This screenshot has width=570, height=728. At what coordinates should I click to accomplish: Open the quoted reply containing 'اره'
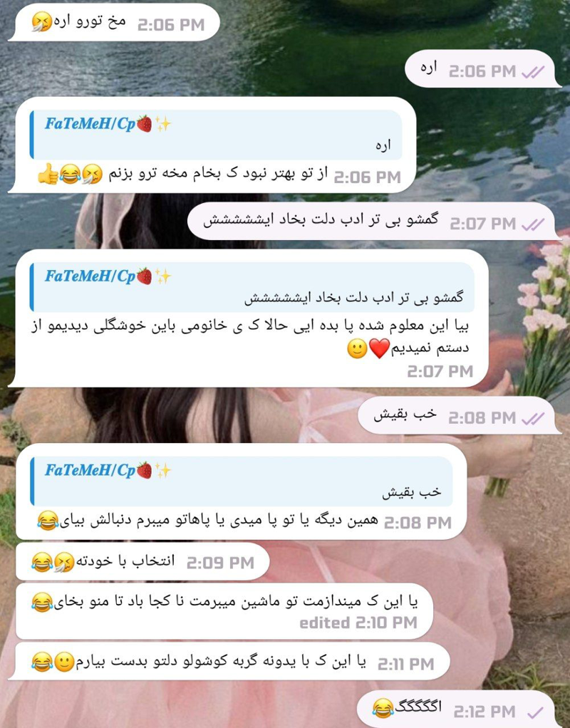(217, 135)
